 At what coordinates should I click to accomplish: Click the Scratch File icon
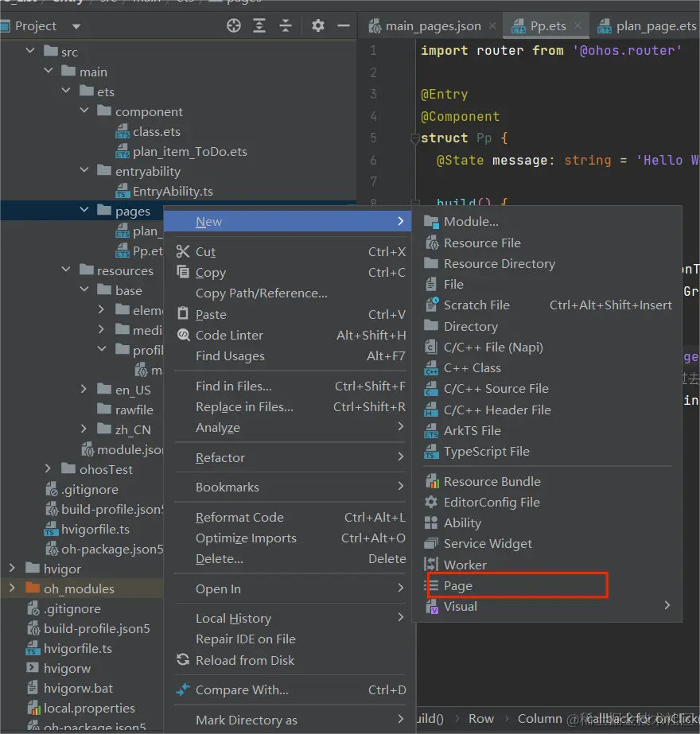[x=431, y=305]
